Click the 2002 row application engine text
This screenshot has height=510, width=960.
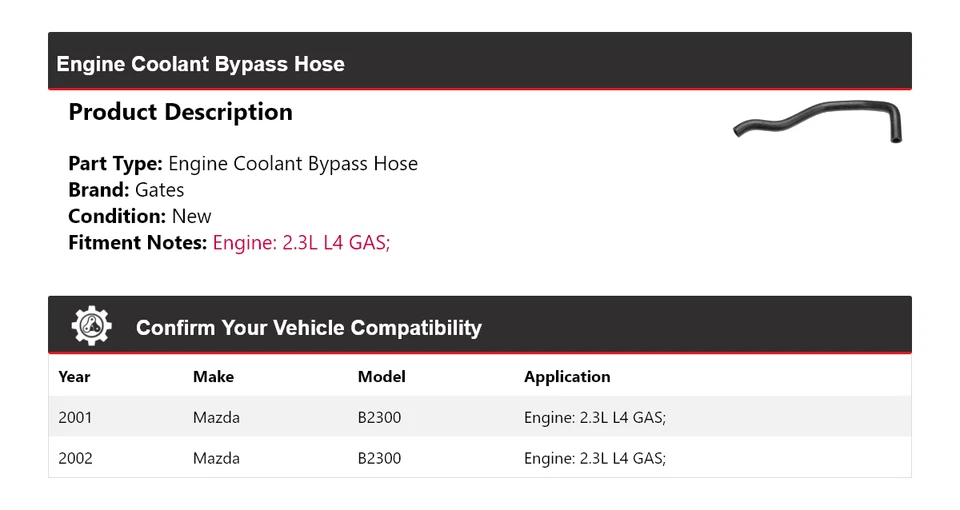pyautogui.click(x=594, y=458)
